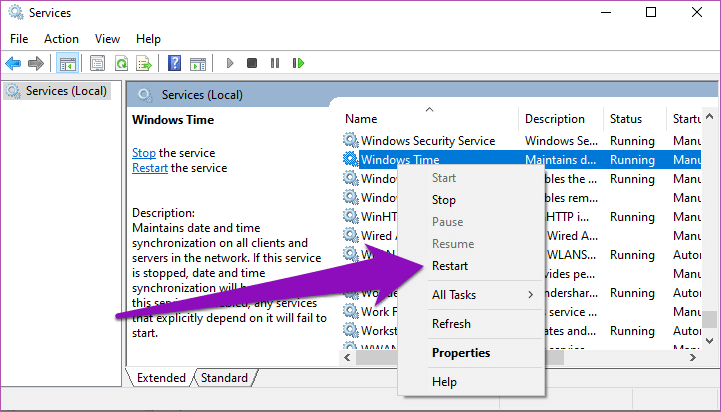Click the Services app icon in title bar

tap(15, 12)
